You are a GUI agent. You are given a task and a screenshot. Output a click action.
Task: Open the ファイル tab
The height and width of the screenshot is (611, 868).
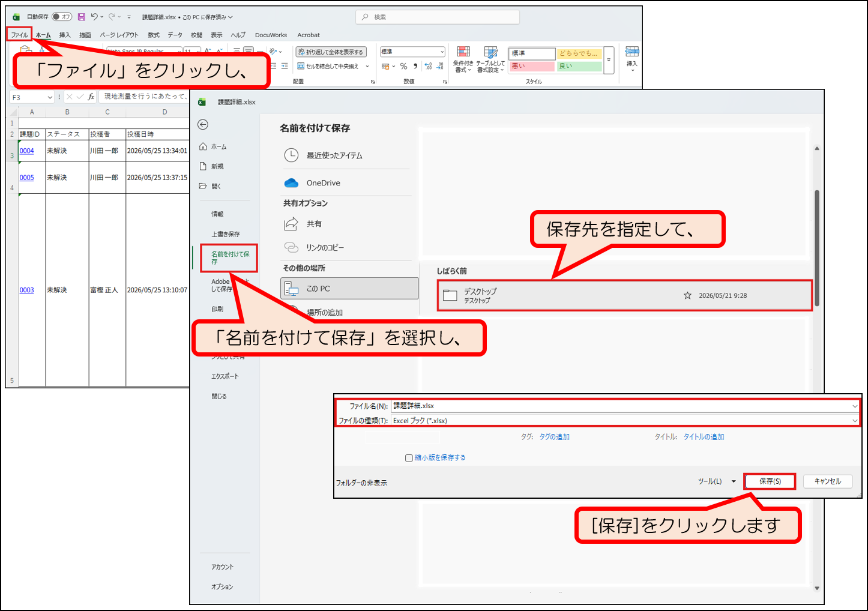[x=19, y=35]
